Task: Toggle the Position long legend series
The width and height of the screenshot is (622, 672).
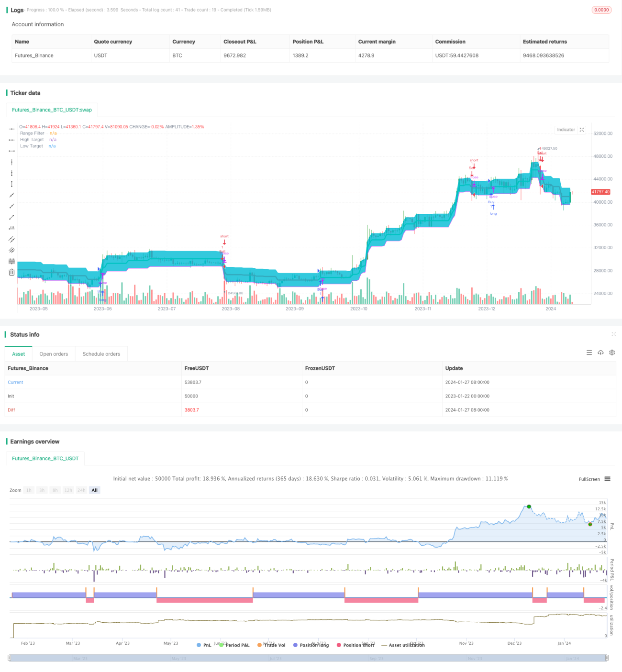Action: [x=311, y=645]
